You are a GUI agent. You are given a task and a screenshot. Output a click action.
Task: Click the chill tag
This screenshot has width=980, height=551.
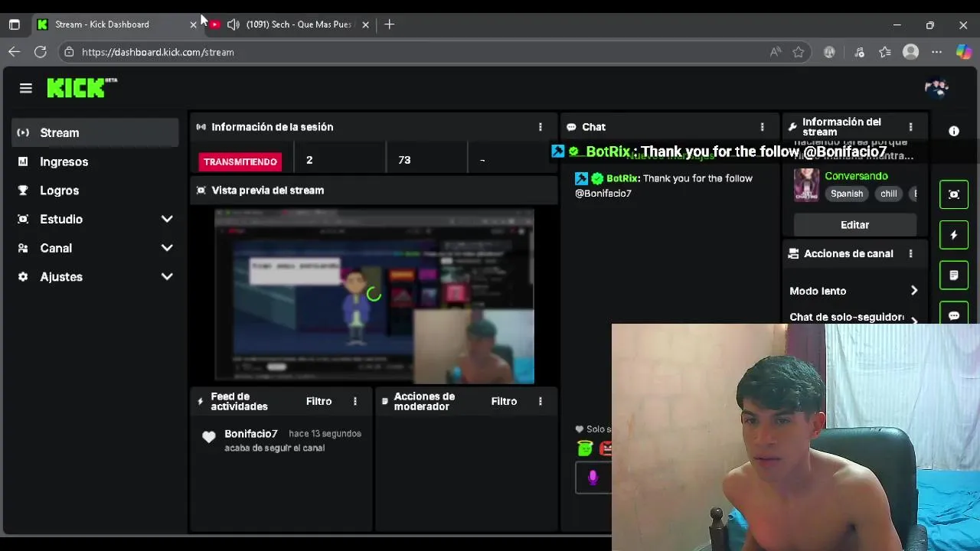click(889, 194)
